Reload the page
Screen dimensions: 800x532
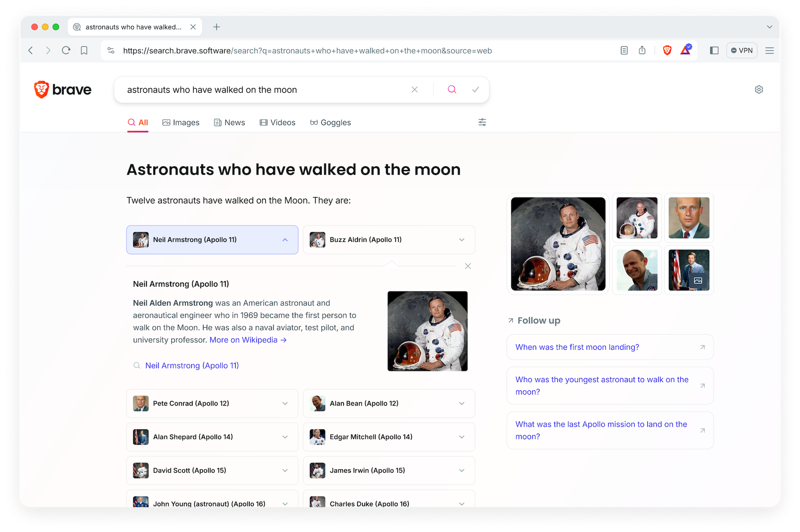(66, 50)
